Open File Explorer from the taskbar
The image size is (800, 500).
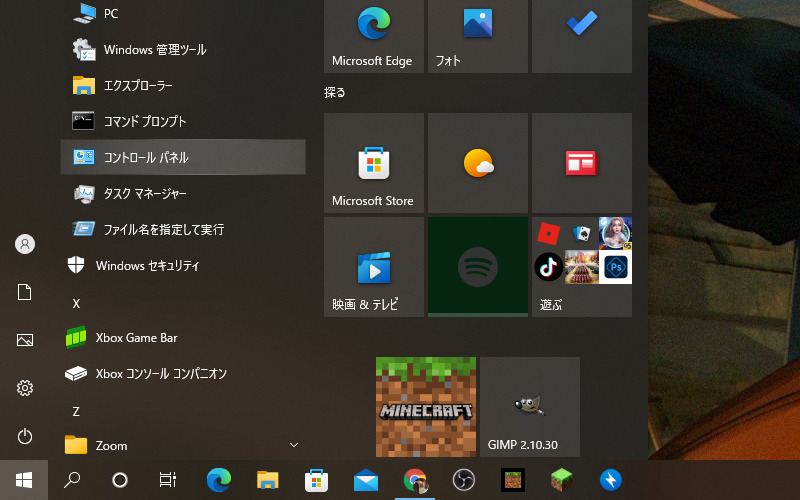coord(268,480)
